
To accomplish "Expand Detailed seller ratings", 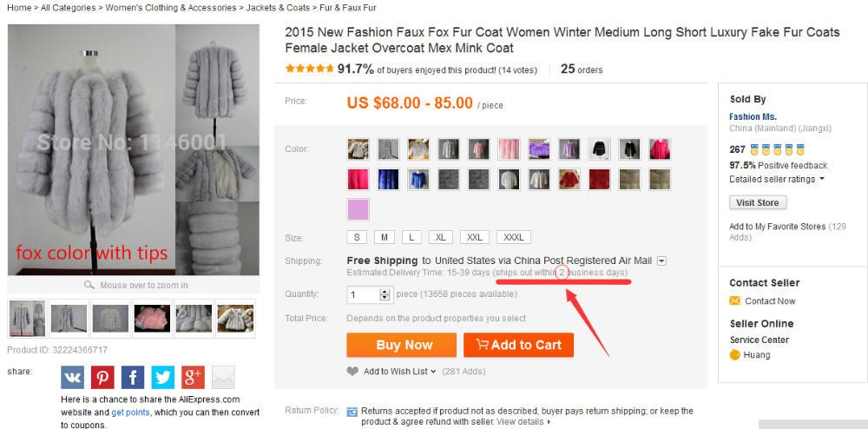I will [821, 179].
